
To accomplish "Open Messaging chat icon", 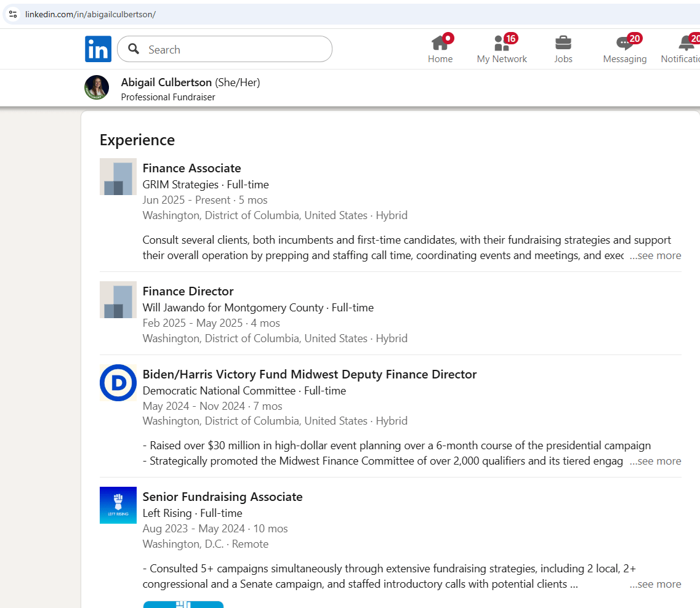I will (624, 43).
